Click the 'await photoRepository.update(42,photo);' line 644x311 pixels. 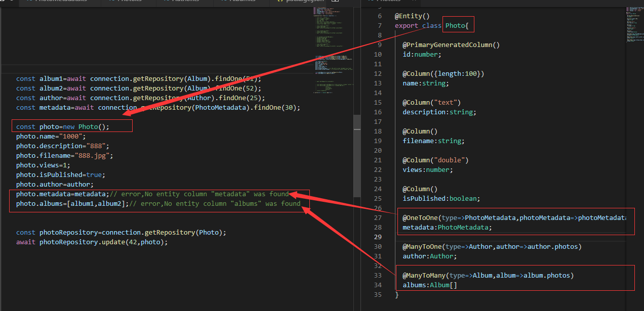click(92, 242)
